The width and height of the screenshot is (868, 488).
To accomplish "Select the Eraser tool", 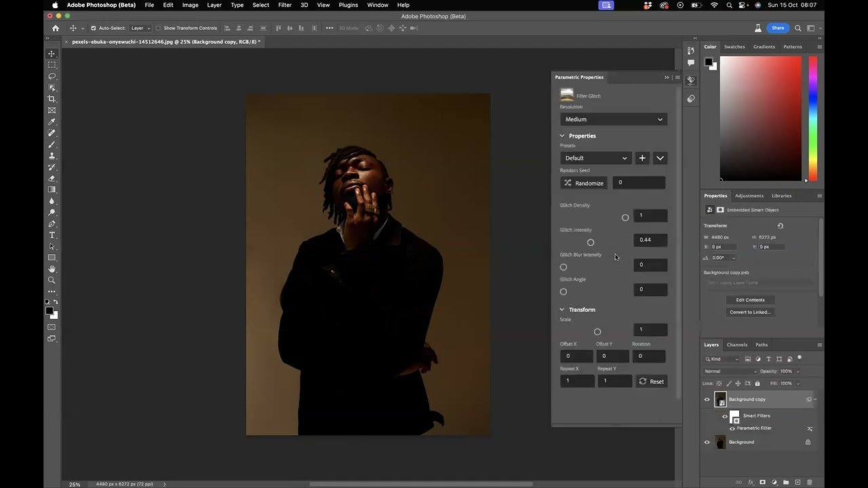I will pyautogui.click(x=52, y=178).
